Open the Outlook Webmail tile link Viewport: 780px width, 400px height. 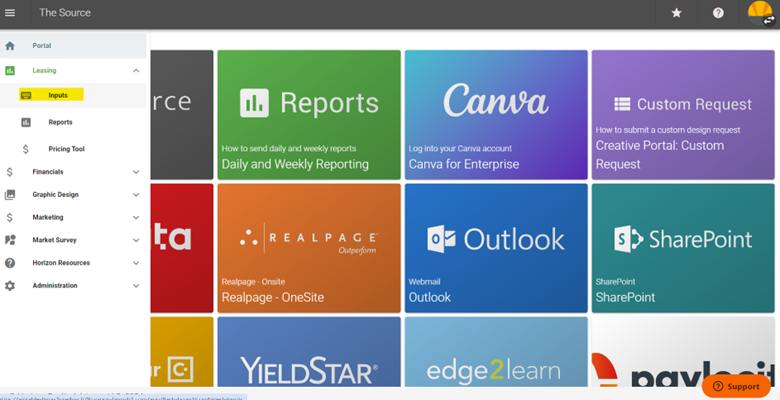click(x=429, y=298)
